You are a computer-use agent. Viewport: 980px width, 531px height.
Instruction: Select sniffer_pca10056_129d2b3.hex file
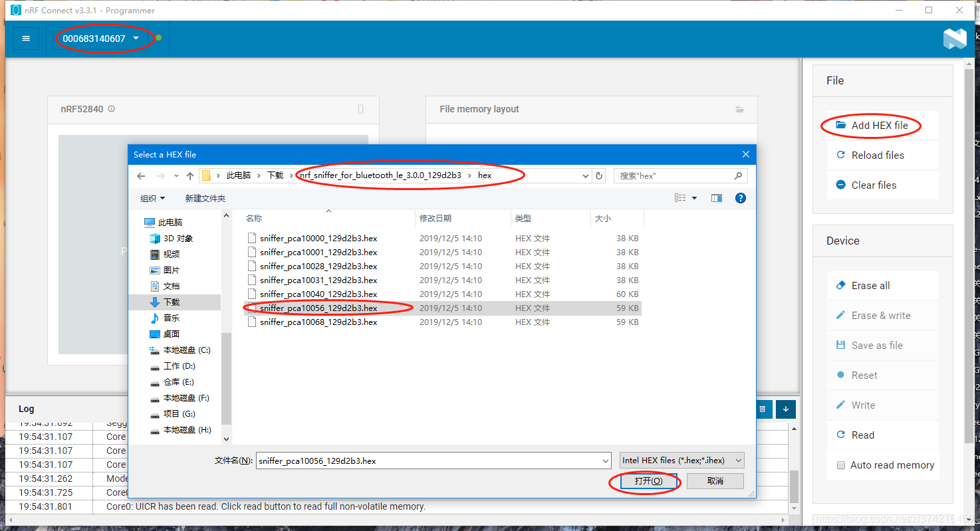pyautogui.click(x=318, y=308)
